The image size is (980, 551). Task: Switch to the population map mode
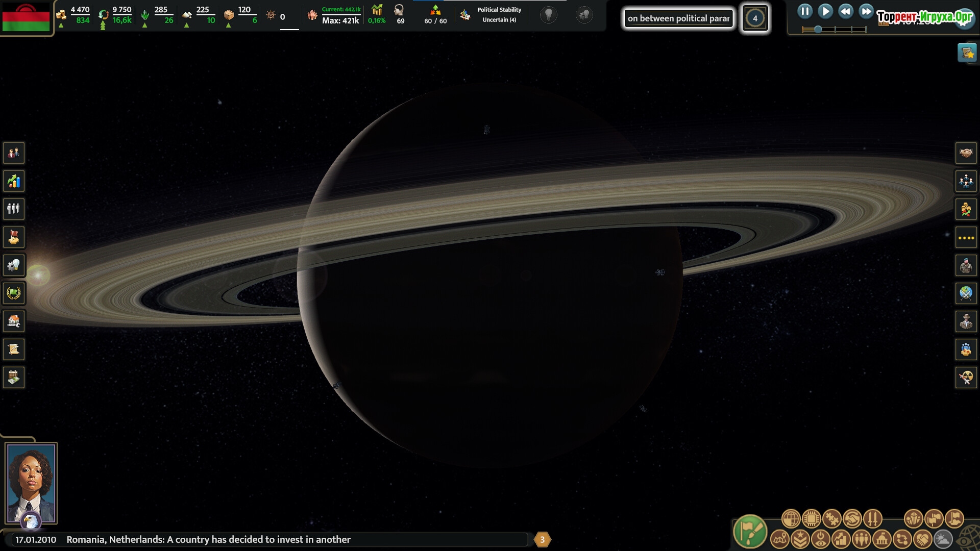(x=861, y=539)
